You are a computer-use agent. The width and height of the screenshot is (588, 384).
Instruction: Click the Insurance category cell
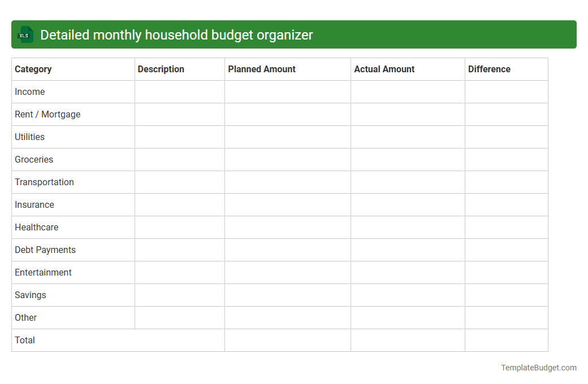(x=34, y=204)
